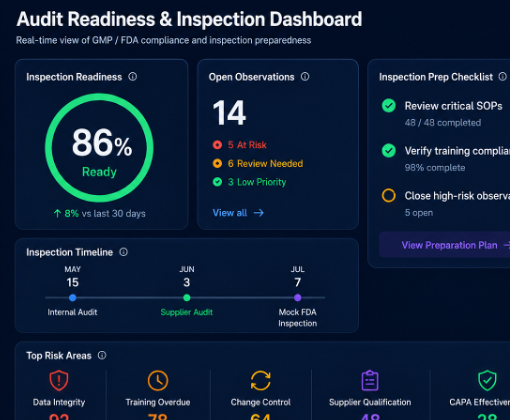Click the Change Control label
Viewport: 510px width, 420px height.
pyautogui.click(x=261, y=402)
